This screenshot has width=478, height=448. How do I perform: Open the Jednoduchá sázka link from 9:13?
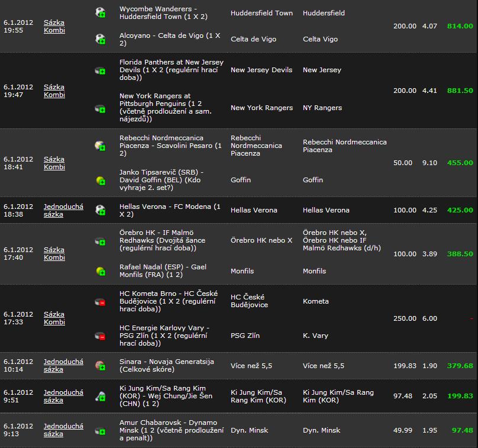point(63,430)
